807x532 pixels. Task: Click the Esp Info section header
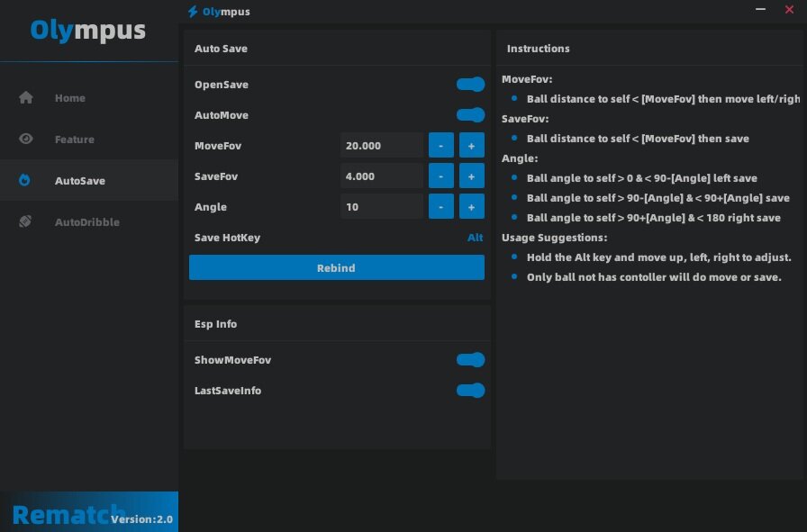(215, 324)
